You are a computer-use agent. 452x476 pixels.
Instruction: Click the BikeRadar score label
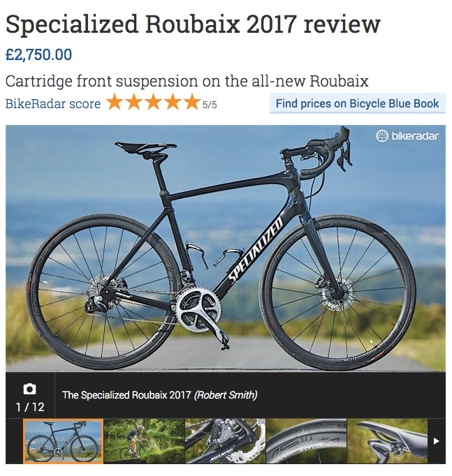coord(53,104)
